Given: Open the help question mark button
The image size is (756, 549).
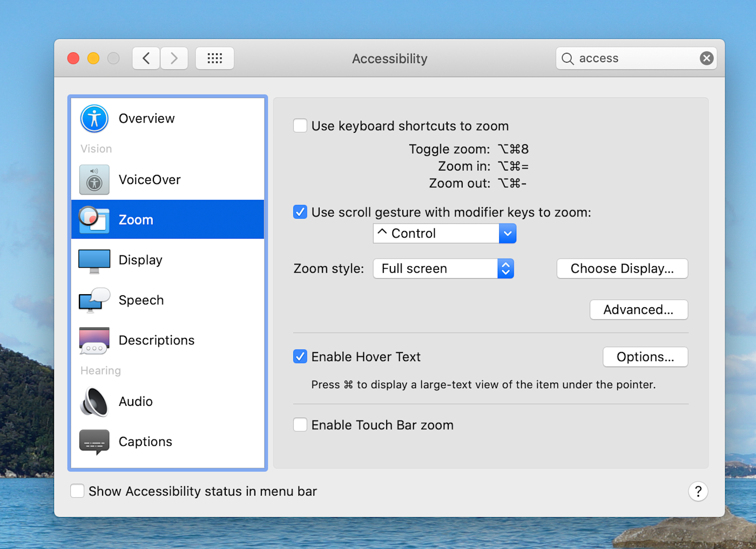Looking at the screenshot, I should (698, 491).
